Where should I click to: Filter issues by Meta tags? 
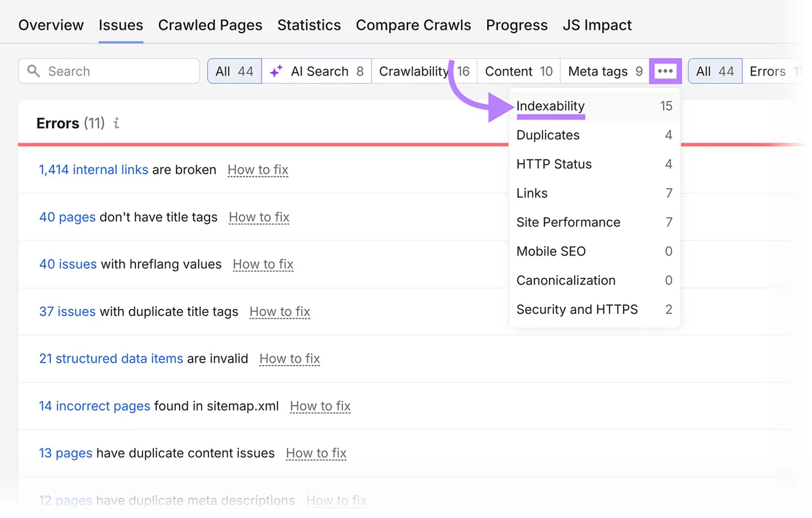605,71
